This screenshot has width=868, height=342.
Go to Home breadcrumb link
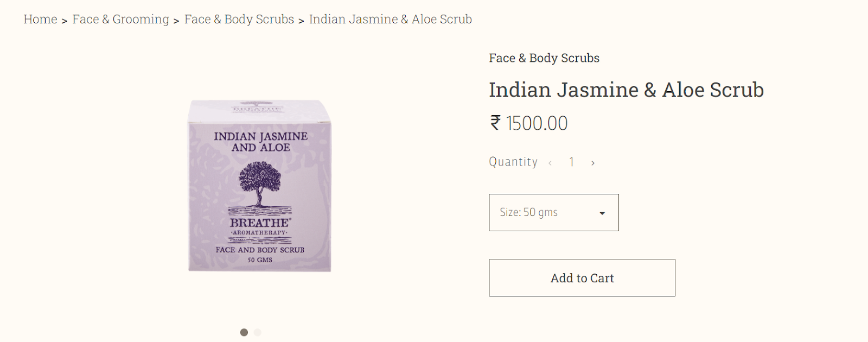point(40,20)
